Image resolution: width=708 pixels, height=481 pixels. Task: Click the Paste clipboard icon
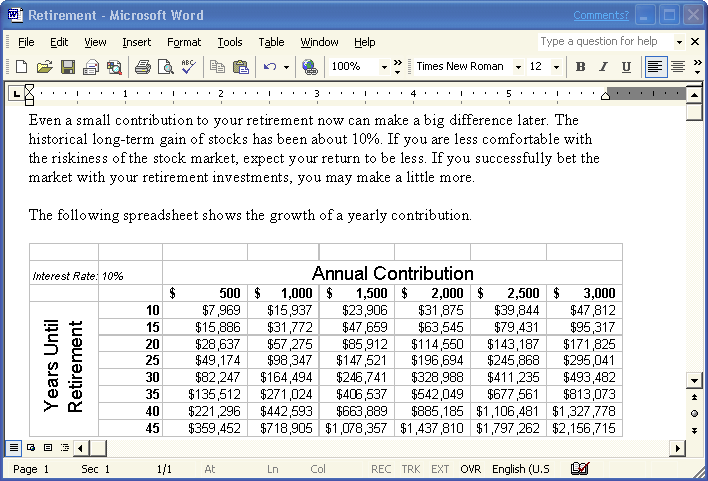point(240,67)
